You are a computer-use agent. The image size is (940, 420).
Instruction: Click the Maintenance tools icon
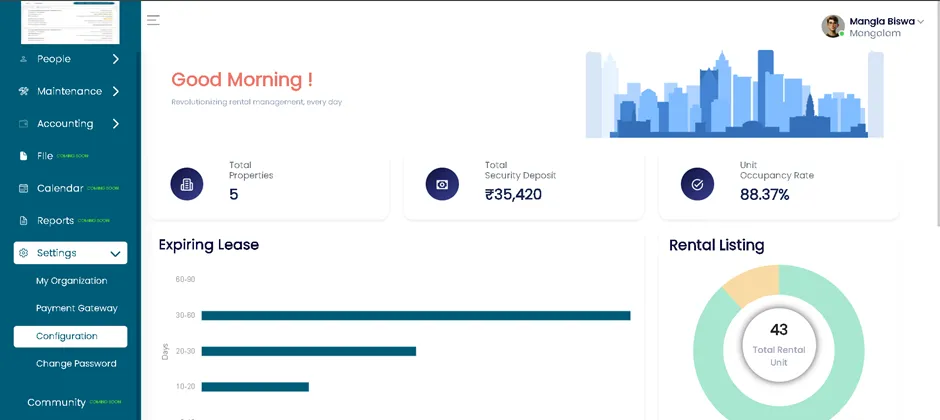pos(23,91)
